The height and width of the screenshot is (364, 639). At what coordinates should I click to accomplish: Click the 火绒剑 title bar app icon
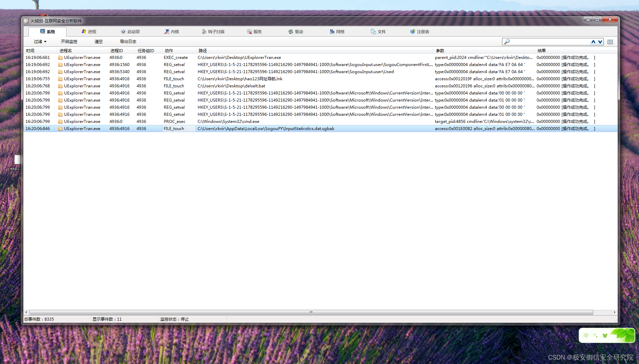click(x=26, y=21)
